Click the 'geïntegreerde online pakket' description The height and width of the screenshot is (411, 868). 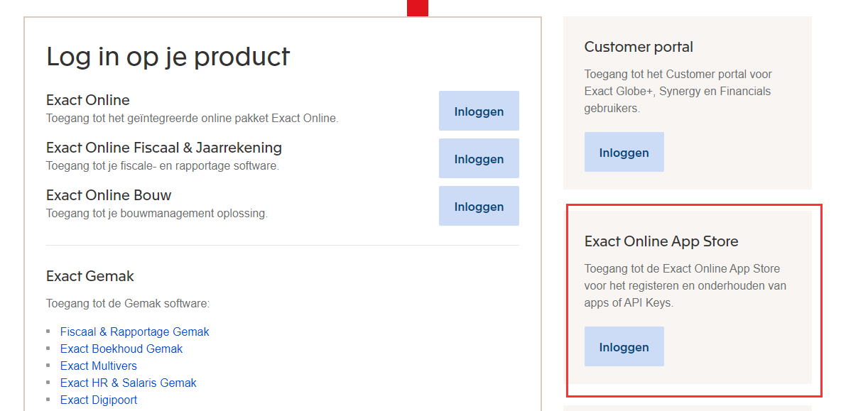[x=192, y=118]
